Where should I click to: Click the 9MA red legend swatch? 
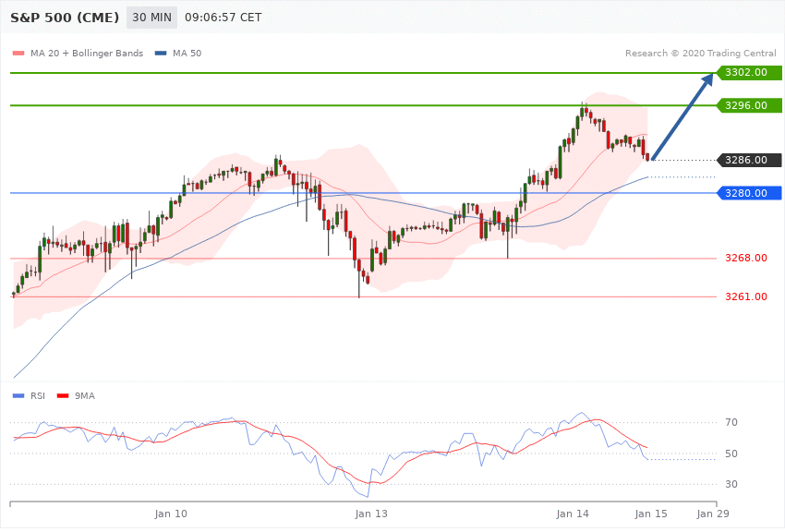(63, 396)
